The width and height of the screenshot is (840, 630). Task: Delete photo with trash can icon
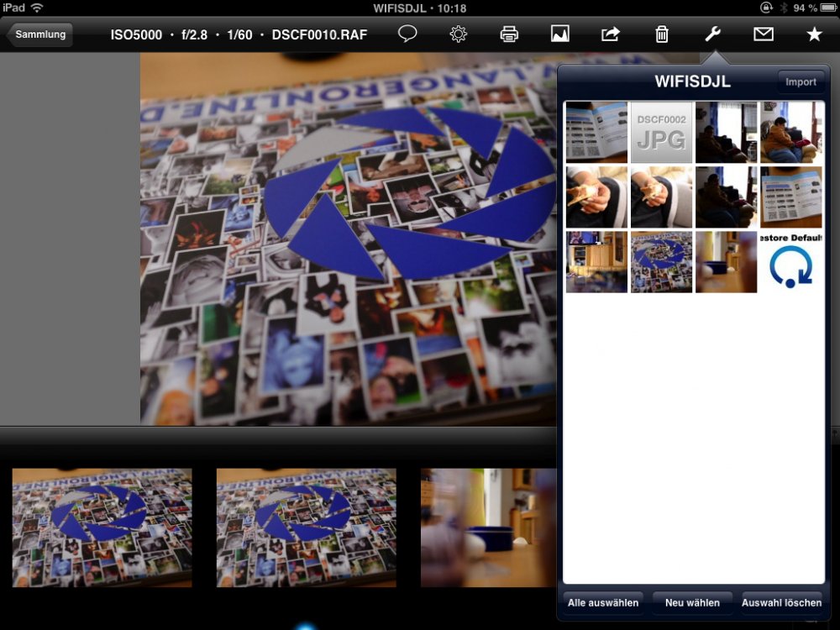pyautogui.click(x=662, y=34)
